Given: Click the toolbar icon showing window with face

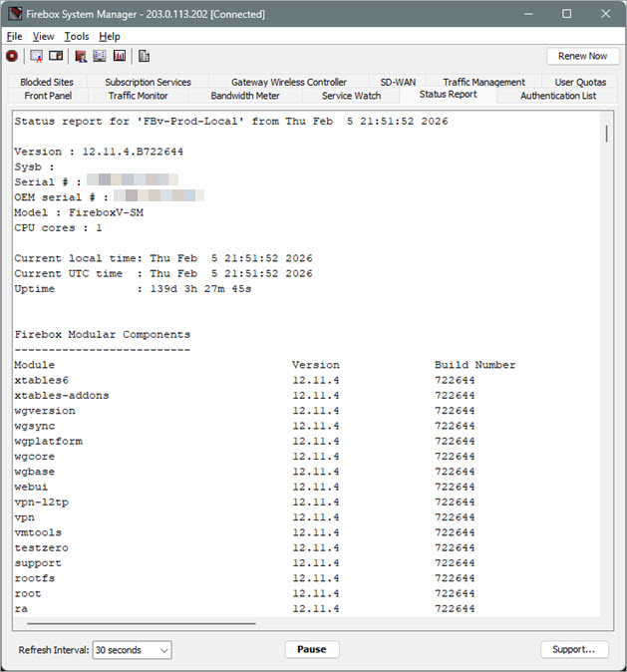Looking at the screenshot, I should tap(56, 56).
